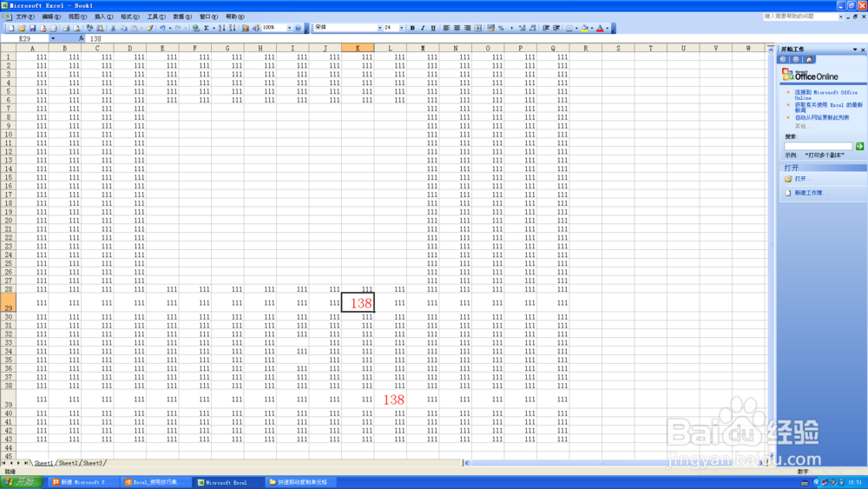Click the 新建工作簿... link
This screenshot has width=868, height=489.
[x=812, y=193]
